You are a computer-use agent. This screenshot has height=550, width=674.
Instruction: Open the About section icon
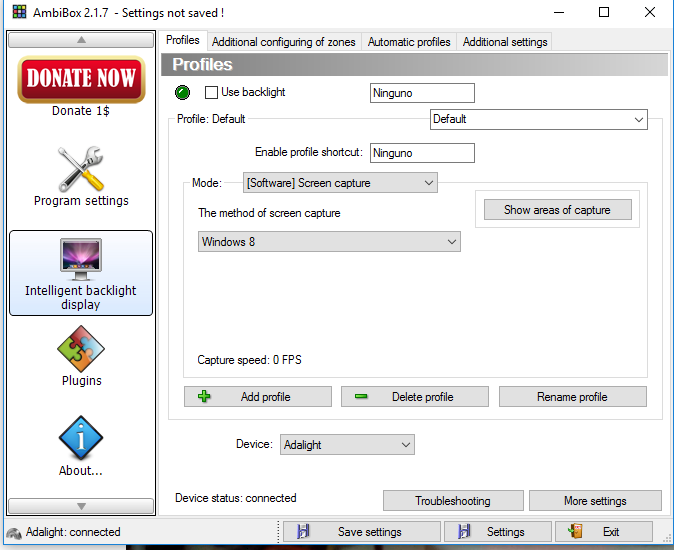(x=81, y=438)
